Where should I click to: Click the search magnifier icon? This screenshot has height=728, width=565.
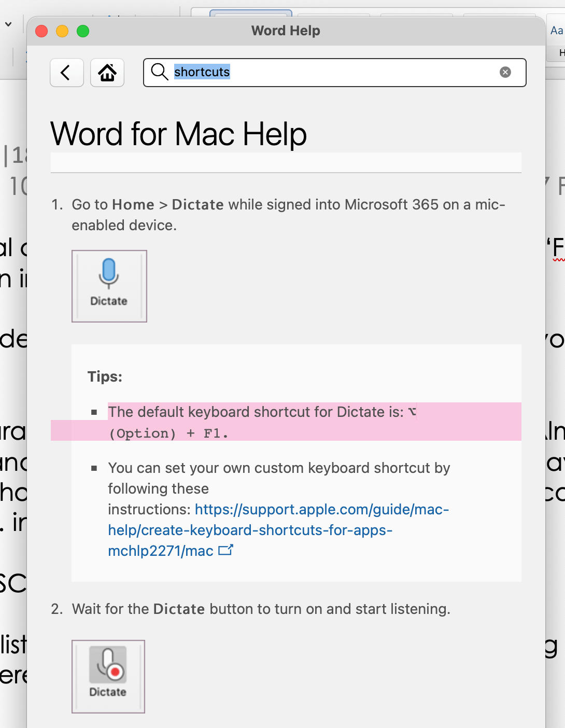point(160,72)
